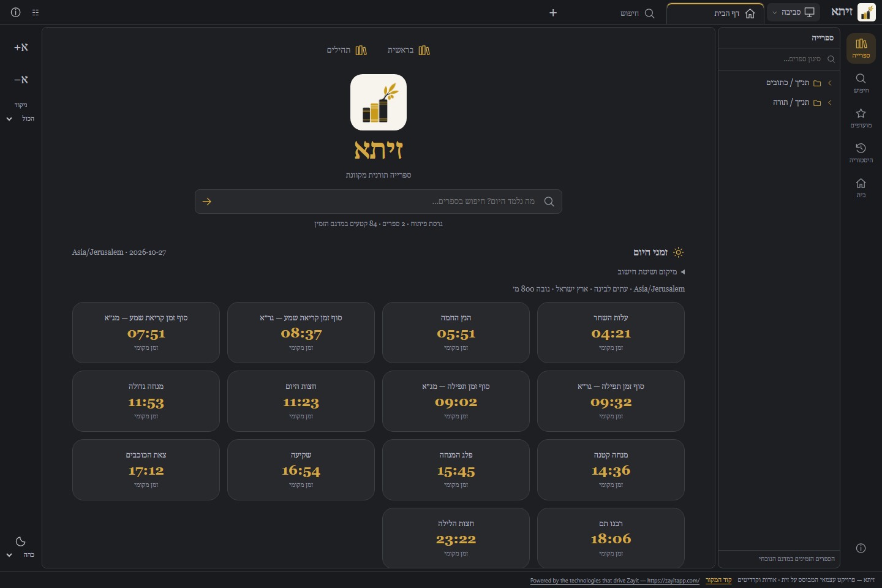Select the עלות השחר 04:21 card
882x588 pixels.
pyautogui.click(x=611, y=333)
